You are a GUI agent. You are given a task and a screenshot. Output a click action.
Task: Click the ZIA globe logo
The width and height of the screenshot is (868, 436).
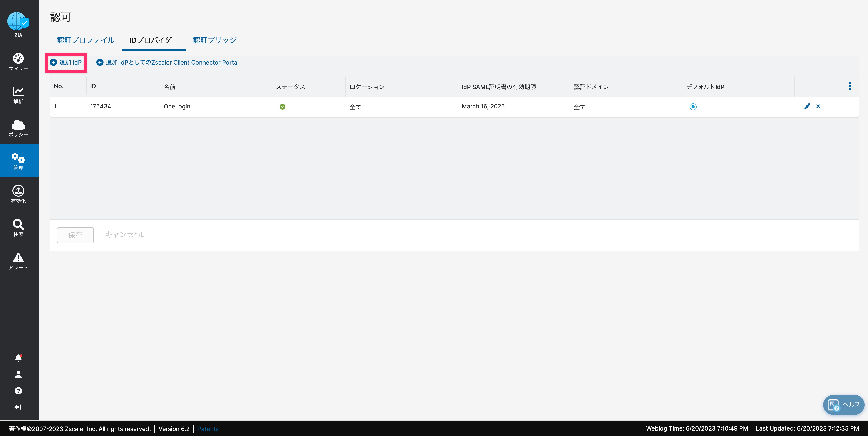[18, 21]
